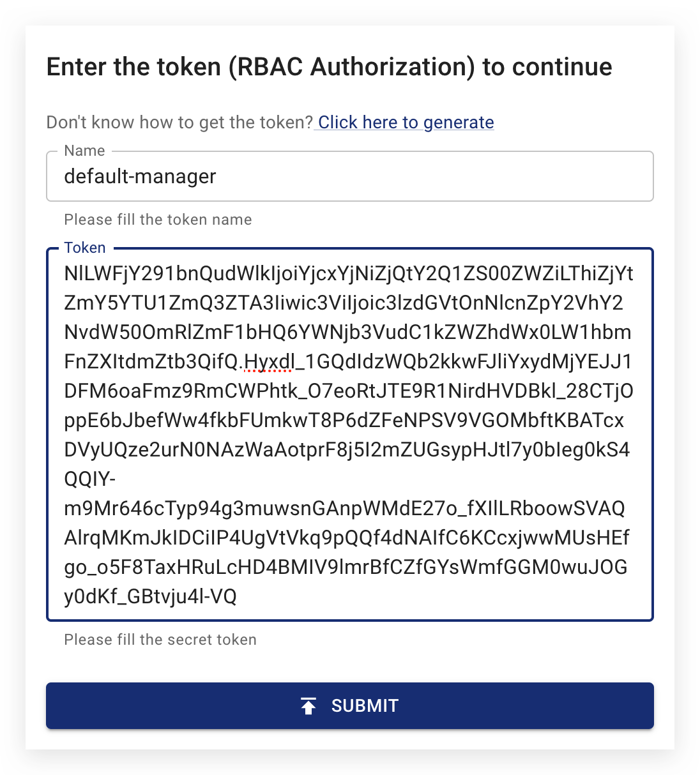This screenshot has width=700, height=775.
Task: Click the underlined Hyxdl token segment
Action: tap(268, 362)
